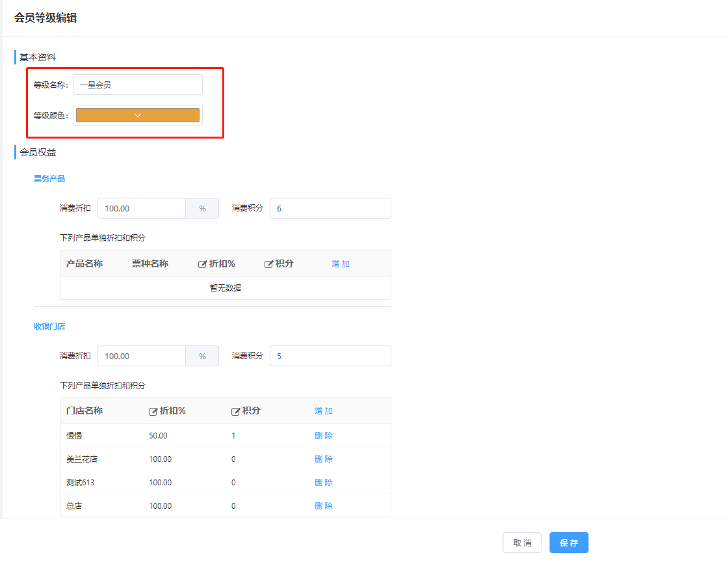The image size is (728, 566).
Task: Delete the 美兰花店 store row
Action: tap(324, 459)
